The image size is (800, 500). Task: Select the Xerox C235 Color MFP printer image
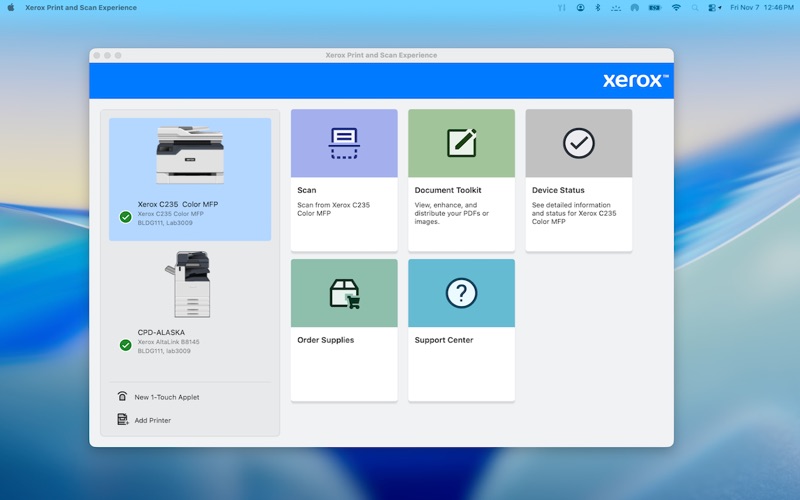pyautogui.click(x=190, y=155)
